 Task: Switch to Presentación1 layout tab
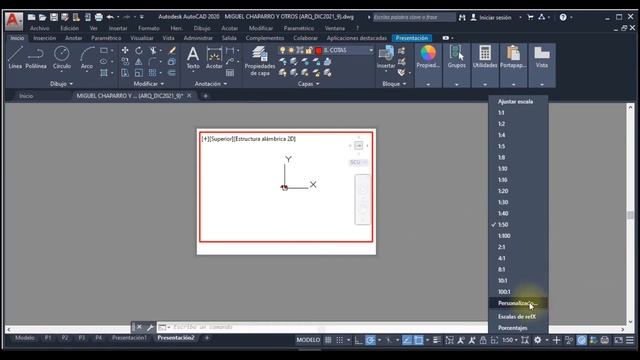tap(129, 338)
